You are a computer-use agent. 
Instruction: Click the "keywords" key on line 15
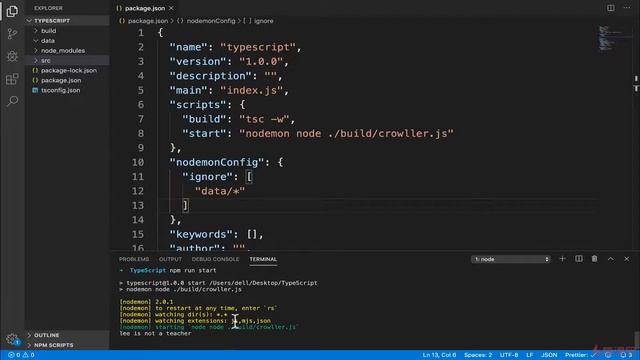tap(201, 234)
